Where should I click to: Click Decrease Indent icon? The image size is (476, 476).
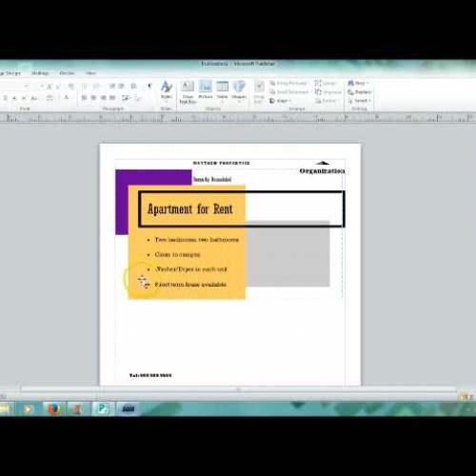click(x=111, y=87)
